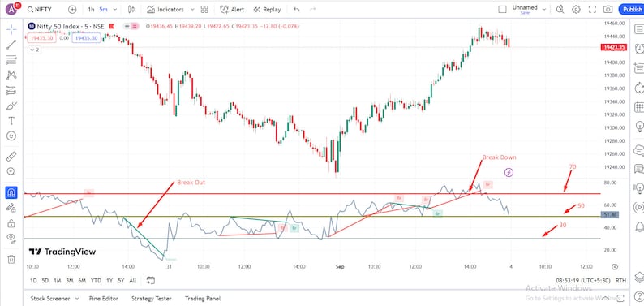Publish the chart idea

pyautogui.click(x=632, y=9)
